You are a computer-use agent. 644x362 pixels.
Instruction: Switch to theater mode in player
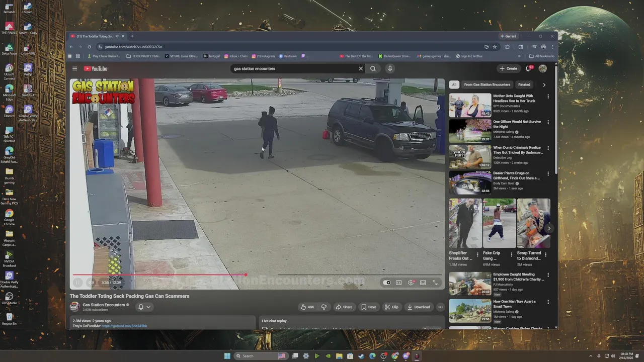coord(423,283)
